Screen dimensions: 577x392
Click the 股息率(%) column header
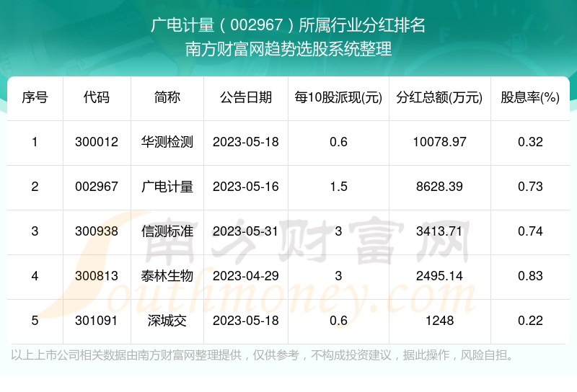(x=530, y=97)
